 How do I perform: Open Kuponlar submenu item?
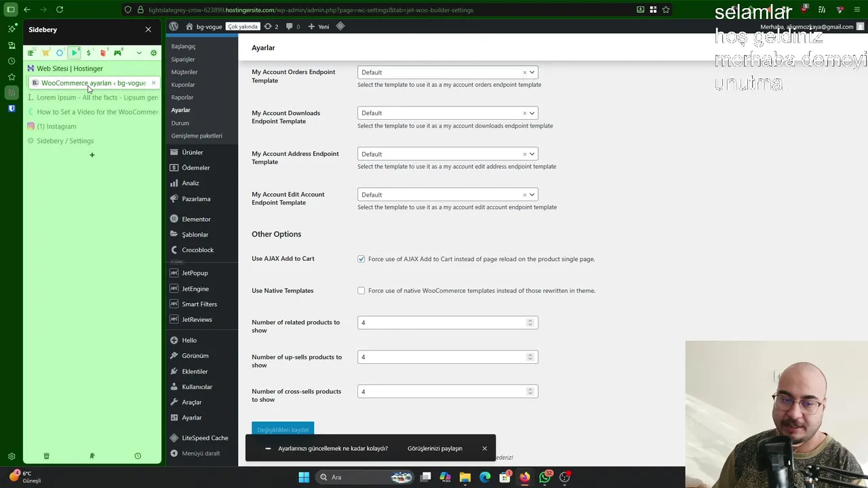click(183, 85)
